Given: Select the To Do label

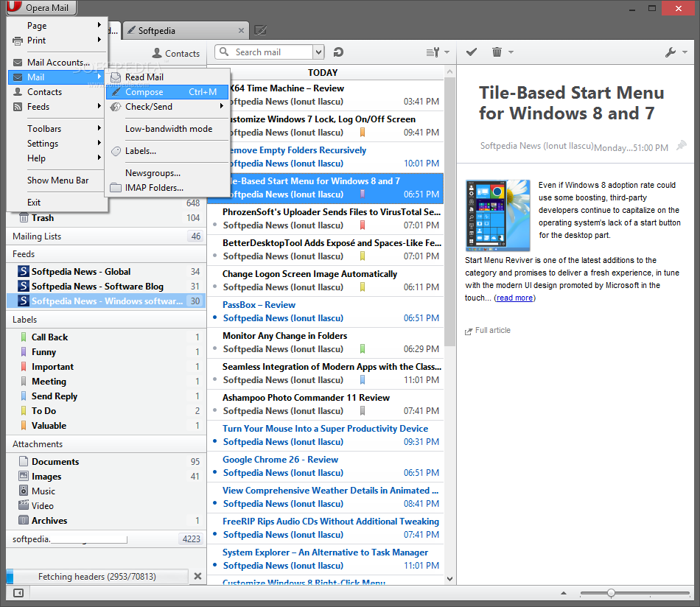Looking at the screenshot, I should point(106,410).
